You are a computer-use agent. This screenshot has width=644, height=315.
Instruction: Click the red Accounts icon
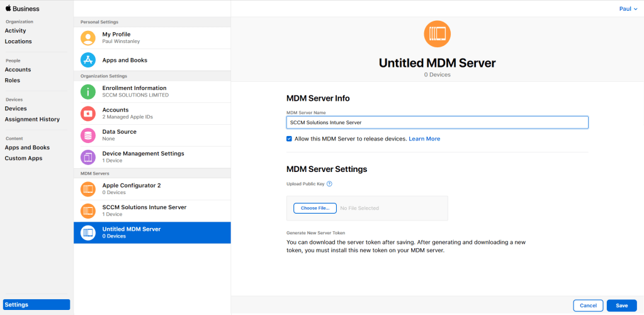point(89,113)
